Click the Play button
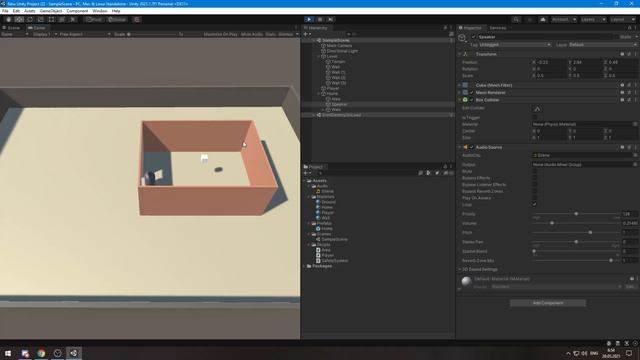Screen dimensions: 640x360 pos(309,20)
